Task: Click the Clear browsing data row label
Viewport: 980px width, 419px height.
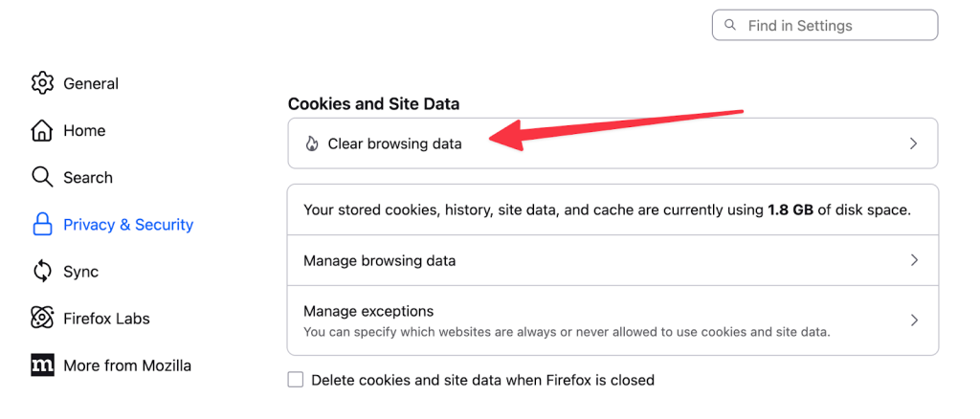Action: tap(394, 143)
